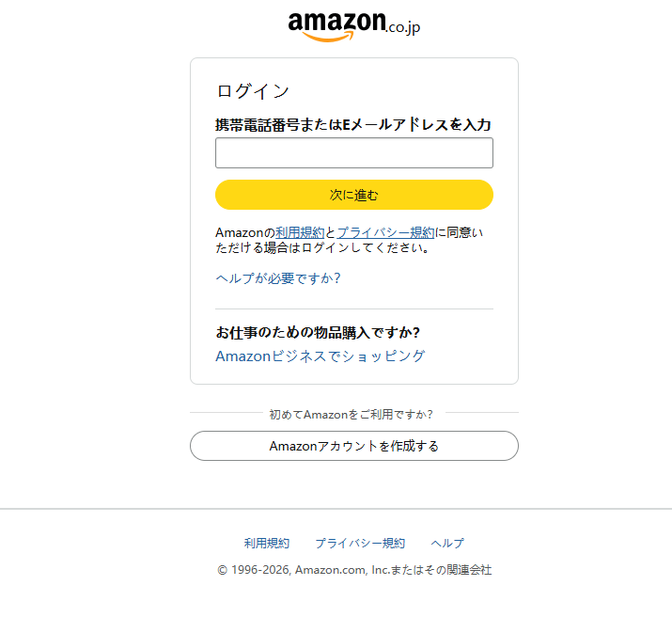Viewport: 672px width, 617px height.
Task: Open the 利用規約 link in the agreement sentence
Action: [x=300, y=232]
